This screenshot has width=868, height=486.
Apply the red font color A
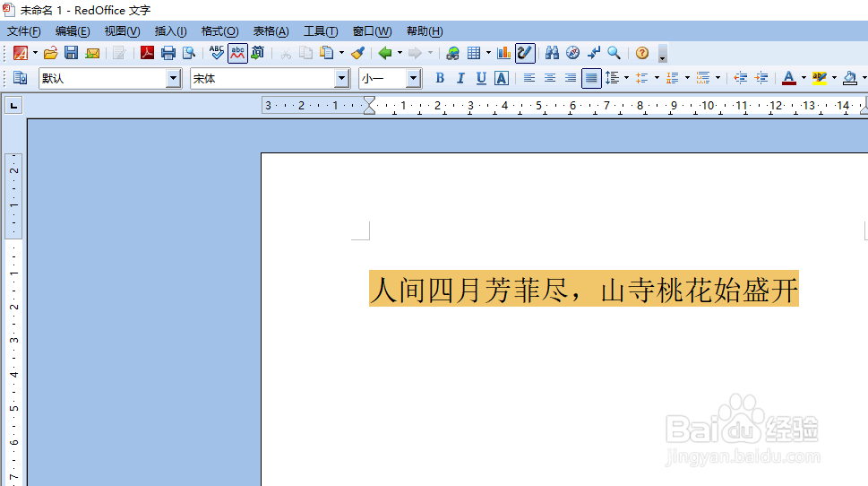789,78
